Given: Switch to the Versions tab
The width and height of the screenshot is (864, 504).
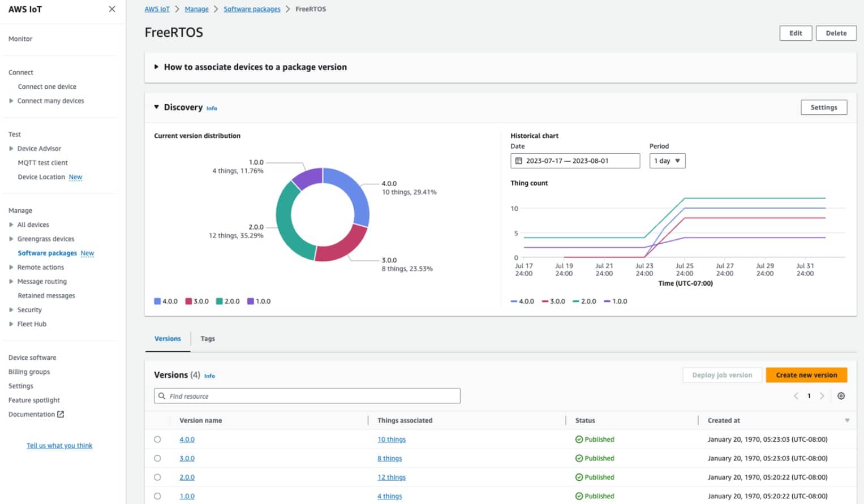Looking at the screenshot, I should (167, 339).
